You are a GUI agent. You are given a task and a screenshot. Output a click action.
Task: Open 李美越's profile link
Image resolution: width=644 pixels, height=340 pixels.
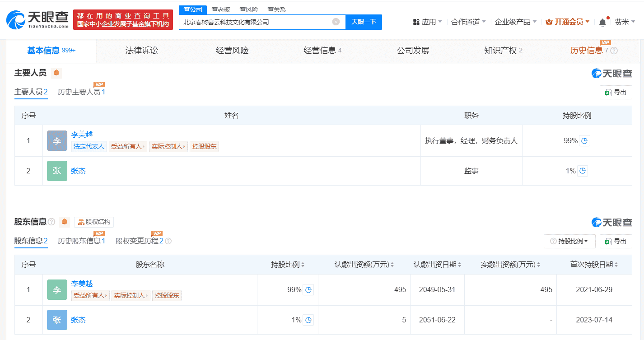pos(82,134)
